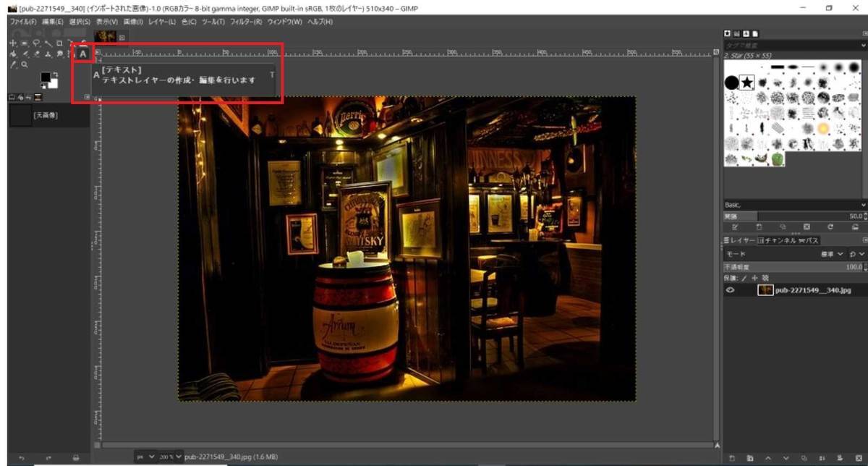Open the レイヤー(L) menu

click(x=162, y=22)
